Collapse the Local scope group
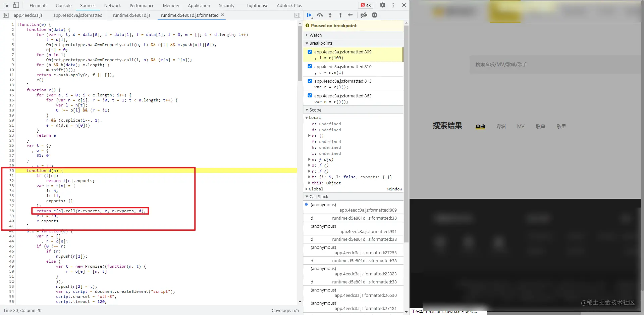Viewport: 644px width, 315px height. (307, 118)
